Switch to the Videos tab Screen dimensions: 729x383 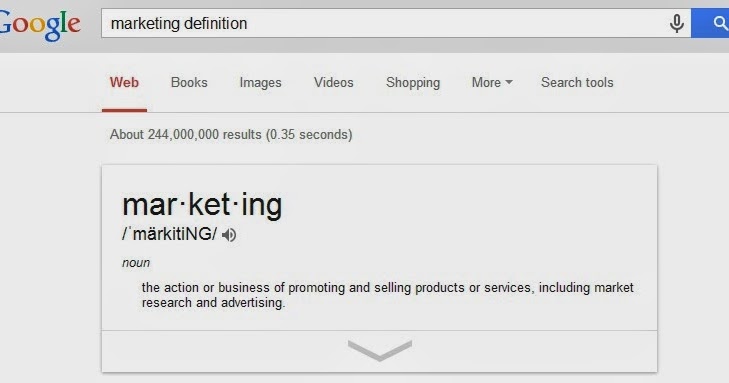pyautogui.click(x=333, y=82)
